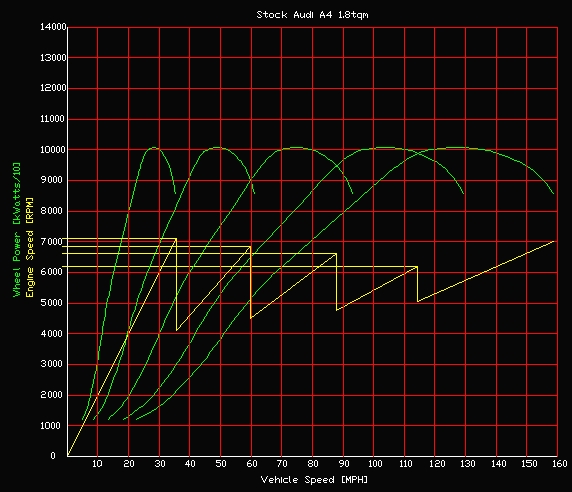Screen dimensions: 572x492
Task: Click the x-axis value 120
Action: pos(437,464)
